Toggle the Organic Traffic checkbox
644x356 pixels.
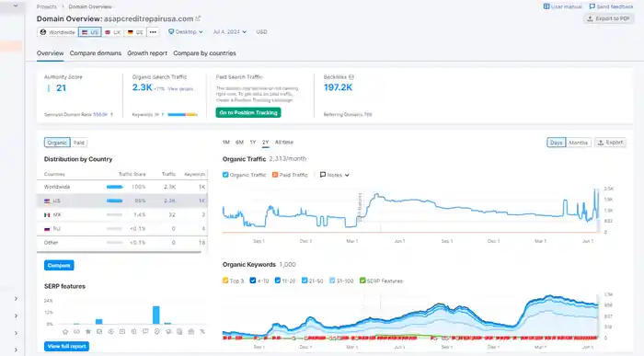(x=225, y=175)
